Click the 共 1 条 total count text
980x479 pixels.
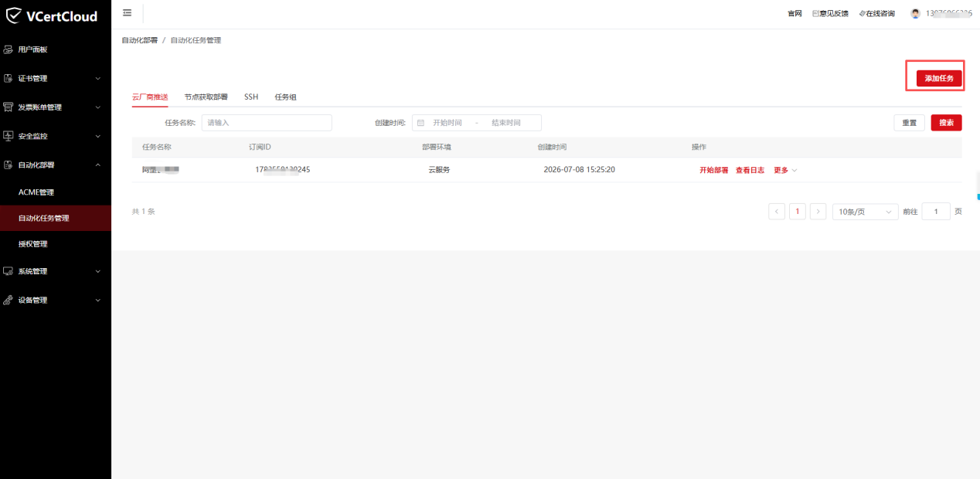click(144, 212)
